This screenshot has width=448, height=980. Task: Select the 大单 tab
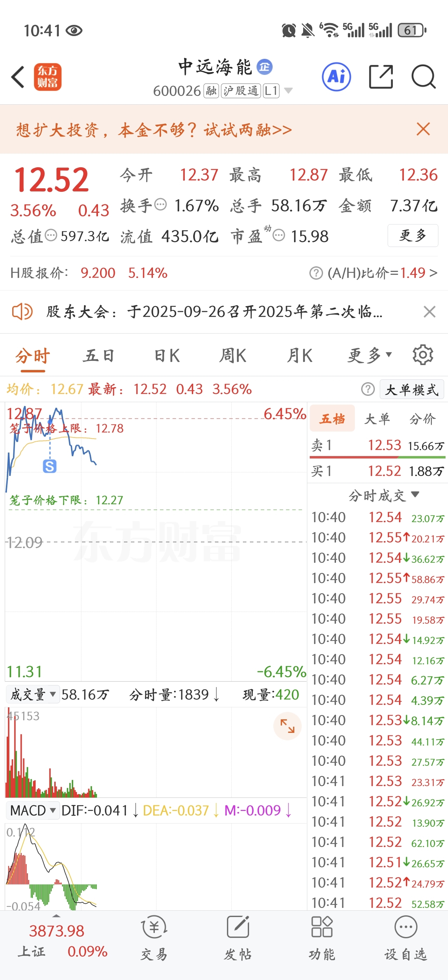(x=377, y=419)
